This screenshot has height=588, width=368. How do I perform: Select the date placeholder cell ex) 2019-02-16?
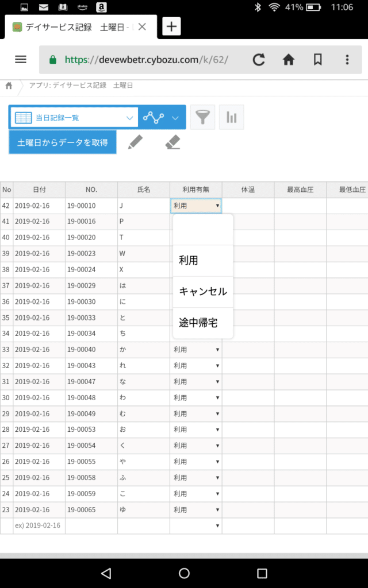(40, 526)
